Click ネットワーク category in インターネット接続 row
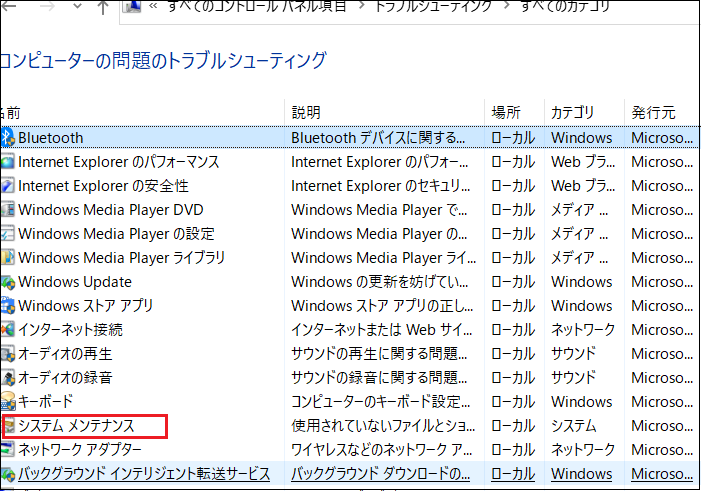Viewport: 701px width, 491px height. click(583, 330)
